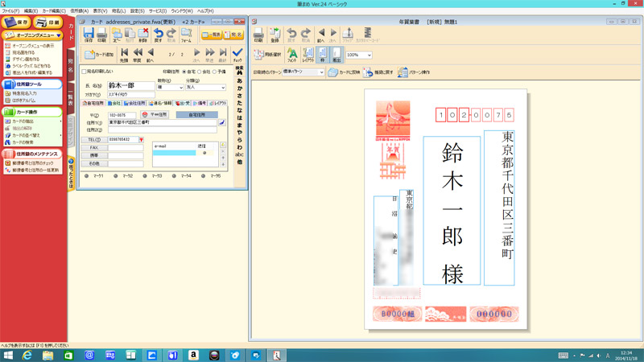The height and width of the screenshot is (362, 644).
Task: Open the フォント font tool
Action: (292, 55)
